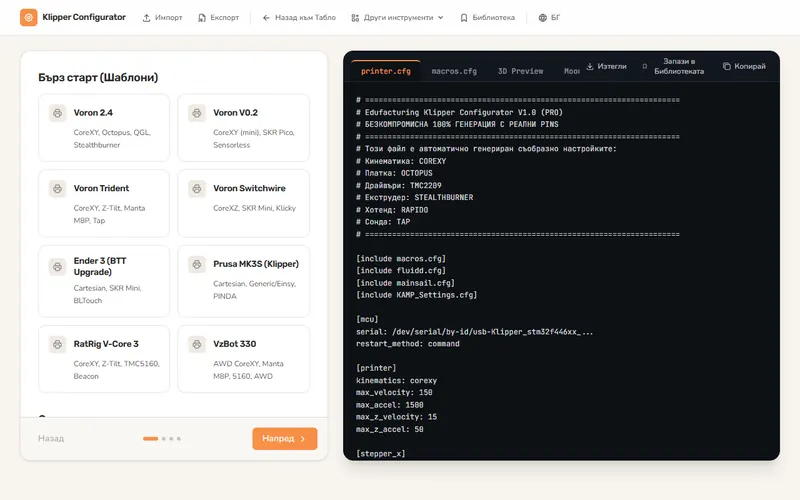Click the Библиотека bookmark icon
This screenshot has height=500, width=800.
point(464,18)
